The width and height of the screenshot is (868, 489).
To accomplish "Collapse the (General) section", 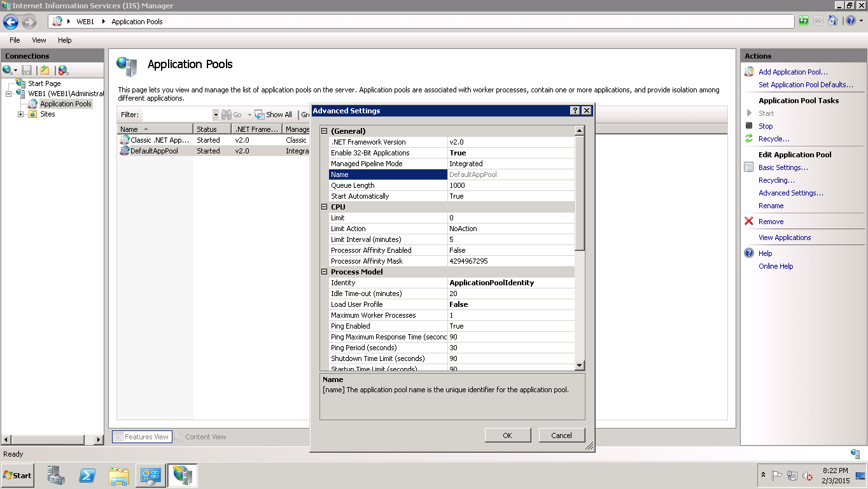I will pos(325,131).
